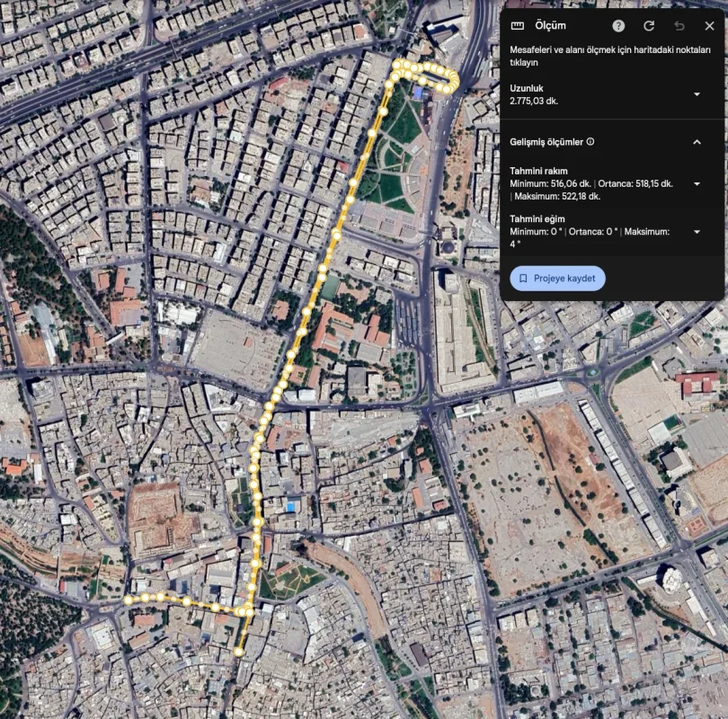The image size is (728, 719).
Task: Click the Gelişmiş ölçümler heading text
Action: coord(546,142)
